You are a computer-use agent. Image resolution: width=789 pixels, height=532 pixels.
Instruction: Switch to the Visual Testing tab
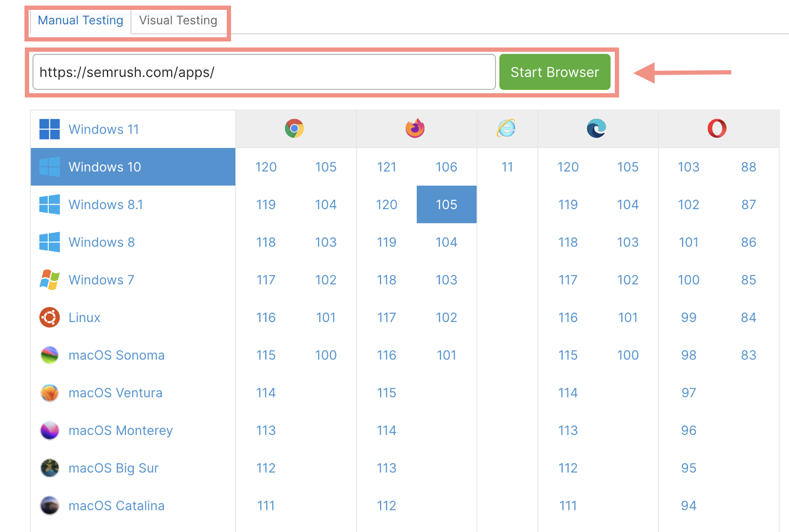pyautogui.click(x=178, y=21)
